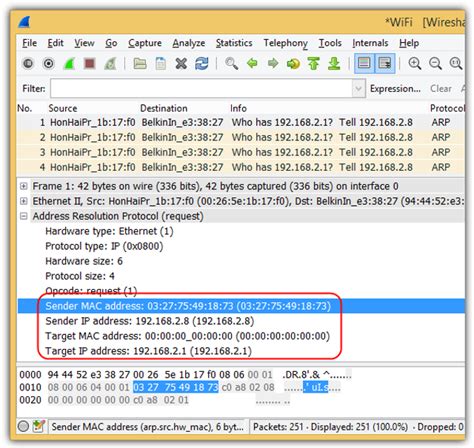Screen dimensions: 474x448
Task: Open the Go menu
Action: 111,43
